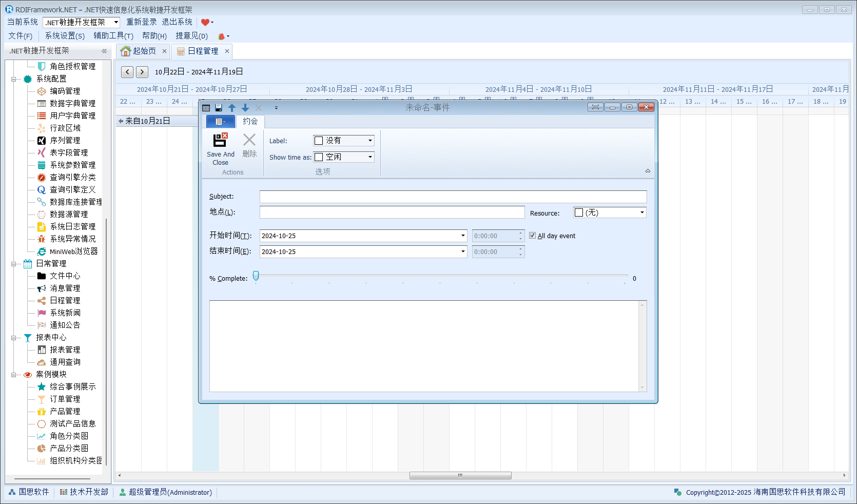Click the Save And Close ribbon icon
857x504 pixels.
(x=220, y=140)
